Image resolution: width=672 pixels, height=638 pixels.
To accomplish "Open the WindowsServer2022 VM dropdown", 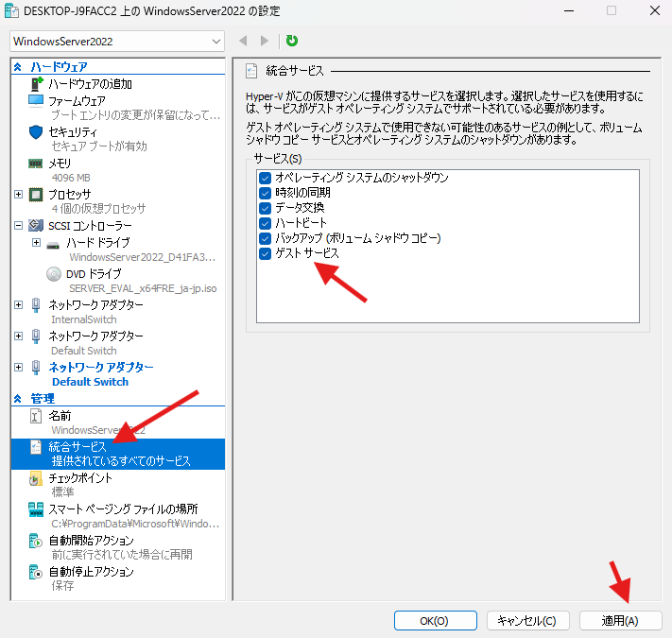I will click(x=117, y=42).
